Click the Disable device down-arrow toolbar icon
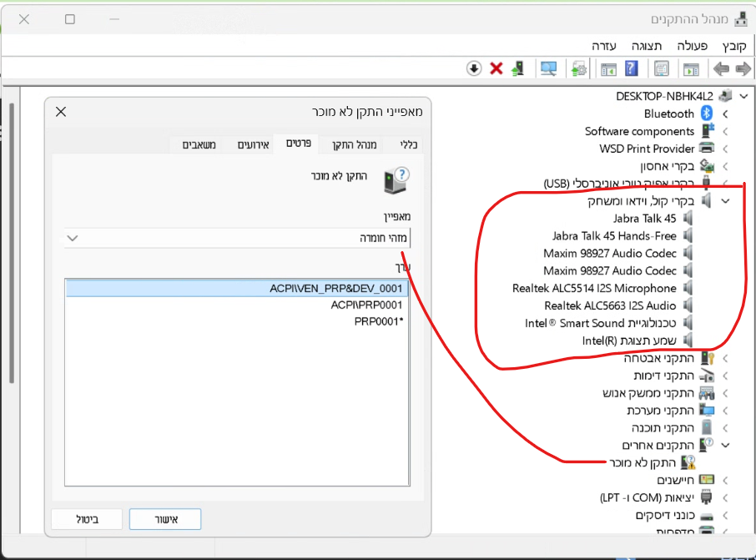 click(x=474, y=68)
